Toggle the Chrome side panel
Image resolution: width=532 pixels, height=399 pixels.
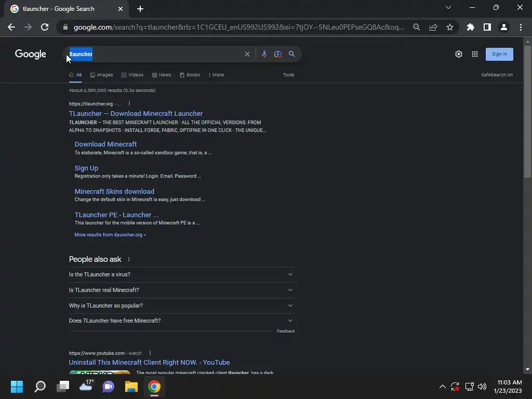(487, 27)
